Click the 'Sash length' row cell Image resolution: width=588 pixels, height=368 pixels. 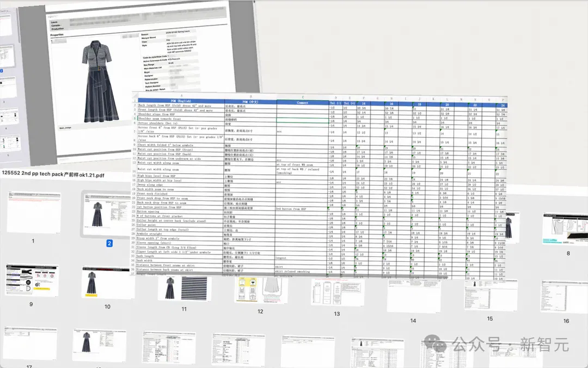(x=180, y=256)
